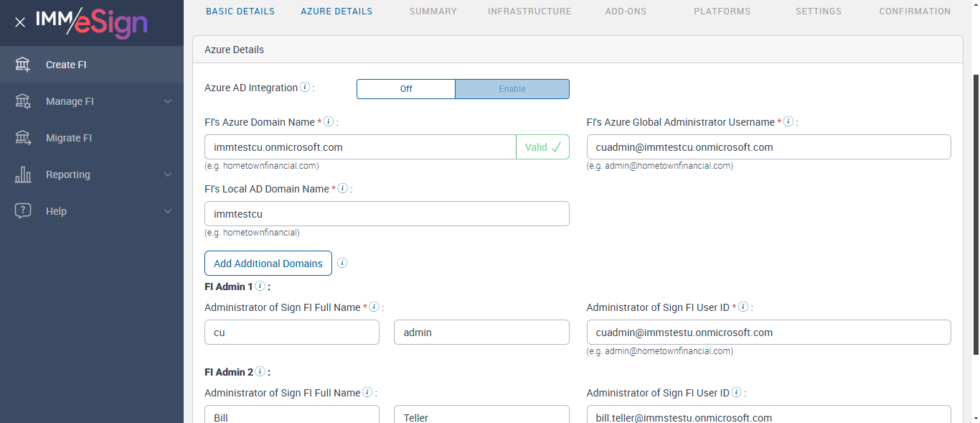Turn Azure AD Integration Off
Viewport: 980px width, 423px height.
(x=406, y=89)
